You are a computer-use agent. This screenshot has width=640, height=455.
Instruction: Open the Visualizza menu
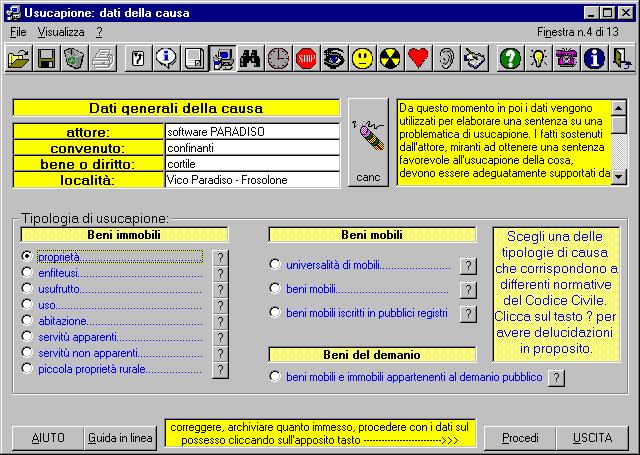(61, 32)
